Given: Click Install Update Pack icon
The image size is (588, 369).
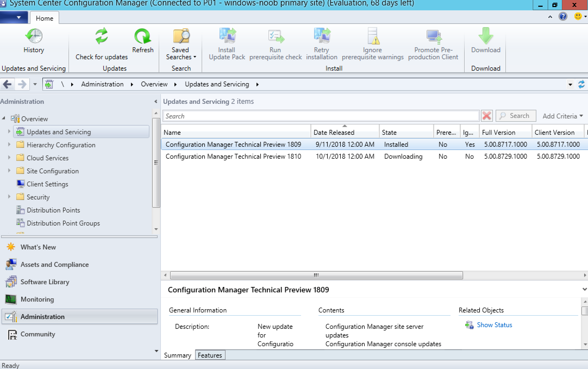Looking at the screenshot, I should click(227, 36).
